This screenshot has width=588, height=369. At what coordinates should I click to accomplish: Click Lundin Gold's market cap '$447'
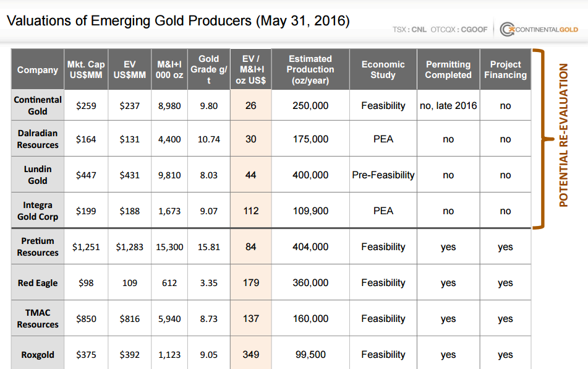[86, 175]
